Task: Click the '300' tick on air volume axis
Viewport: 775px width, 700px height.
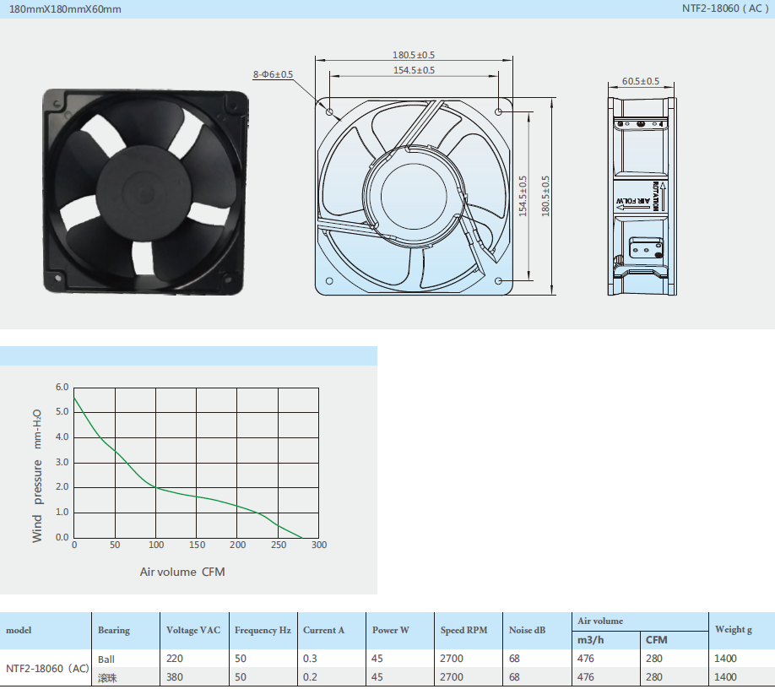Action: [319, 545]
